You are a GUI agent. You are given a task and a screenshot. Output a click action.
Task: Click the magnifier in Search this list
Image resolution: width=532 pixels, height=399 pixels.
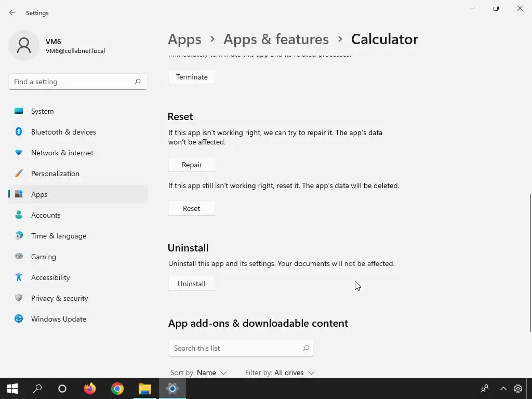pyautogui.click(x=306, y=348)
